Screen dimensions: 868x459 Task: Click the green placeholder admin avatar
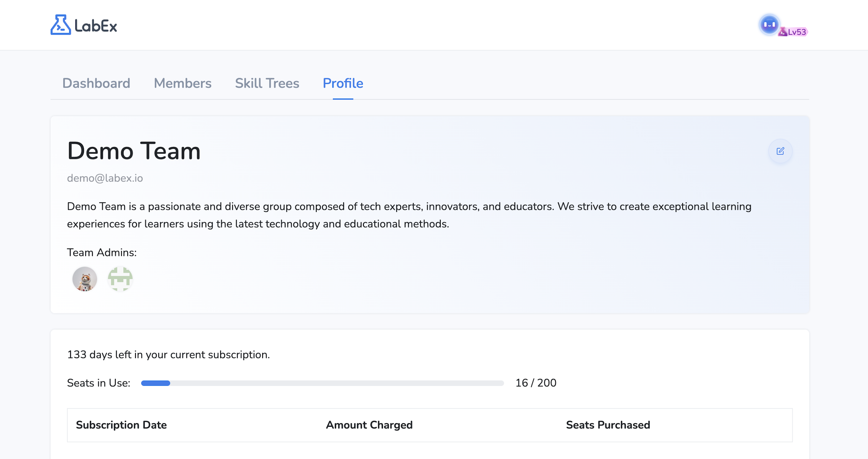pyautogui.click(x=120, y=279)
